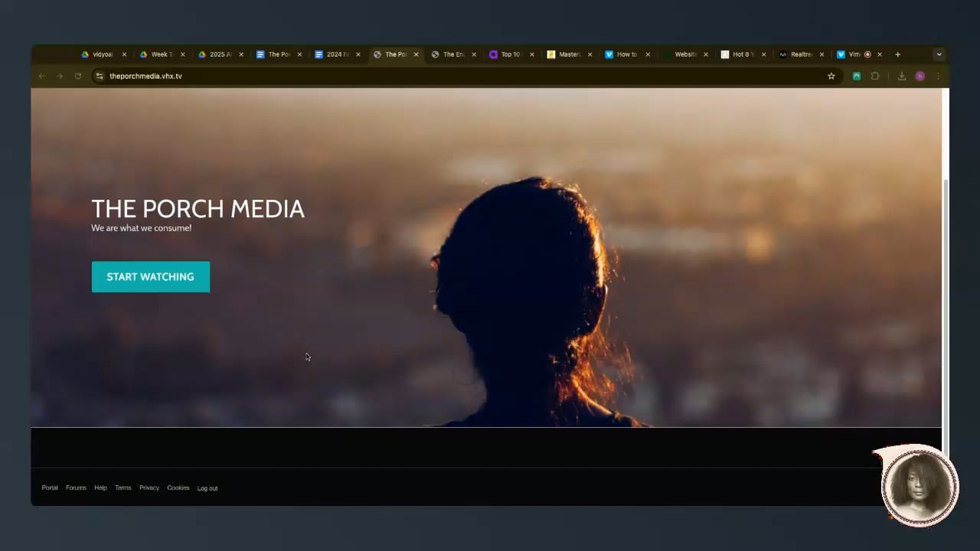Click the forward navigation arrow

pos(60,76)
